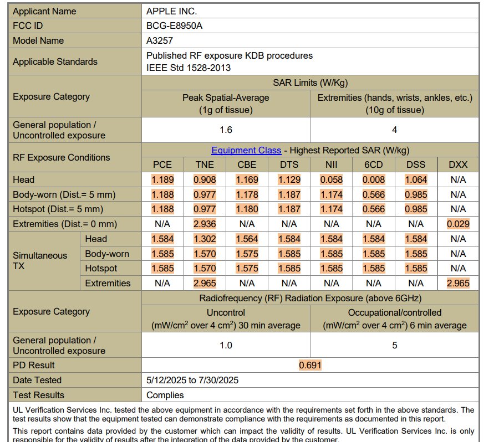The width and height of the screenshot is (504, 442).
Task: Click the DXX column header
Action: [458, 165]
